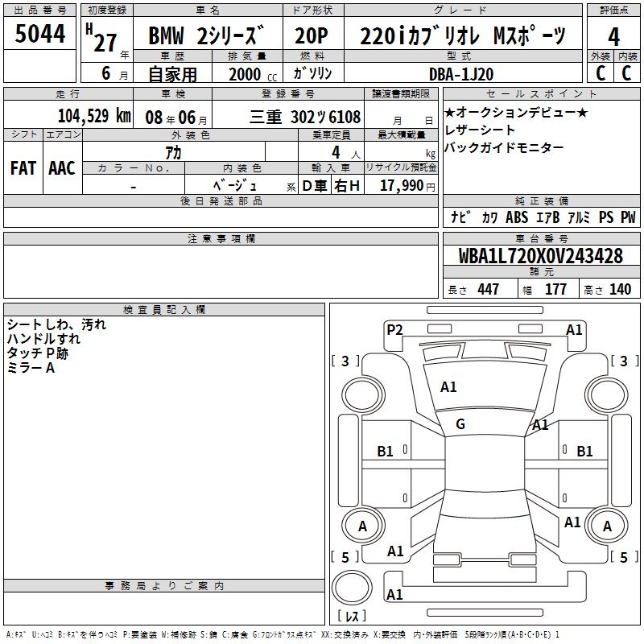
Task: Click the D車 import marker
Action: [x=315, y=186]
